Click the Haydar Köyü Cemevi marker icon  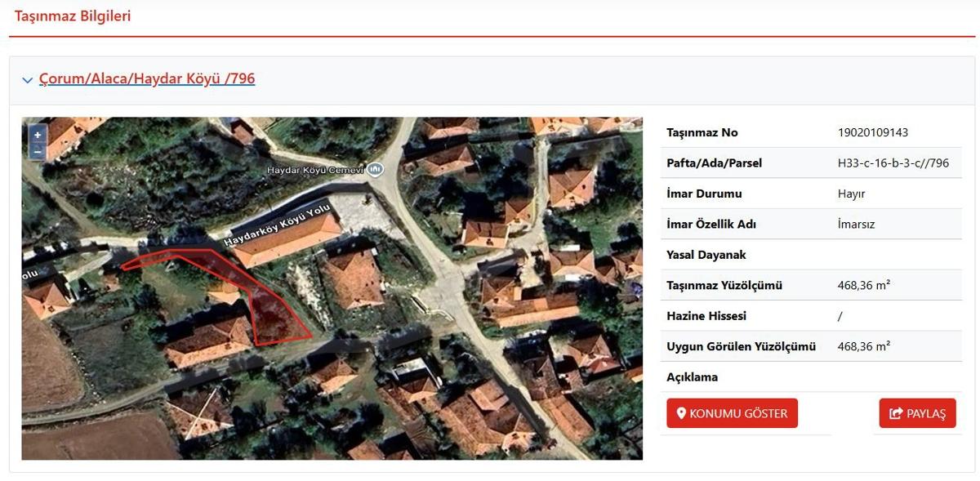point(375,169)
